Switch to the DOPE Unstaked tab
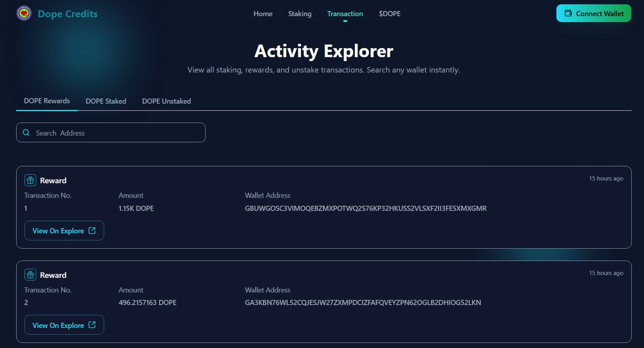The height and width of the screenshot is (348, 644). [x=166, y=101]
